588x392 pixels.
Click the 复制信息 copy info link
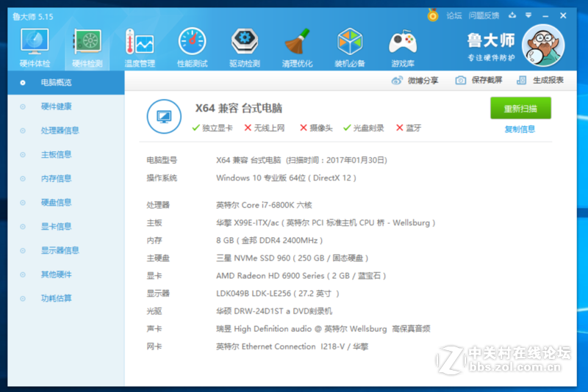click(x=520, y=129)
